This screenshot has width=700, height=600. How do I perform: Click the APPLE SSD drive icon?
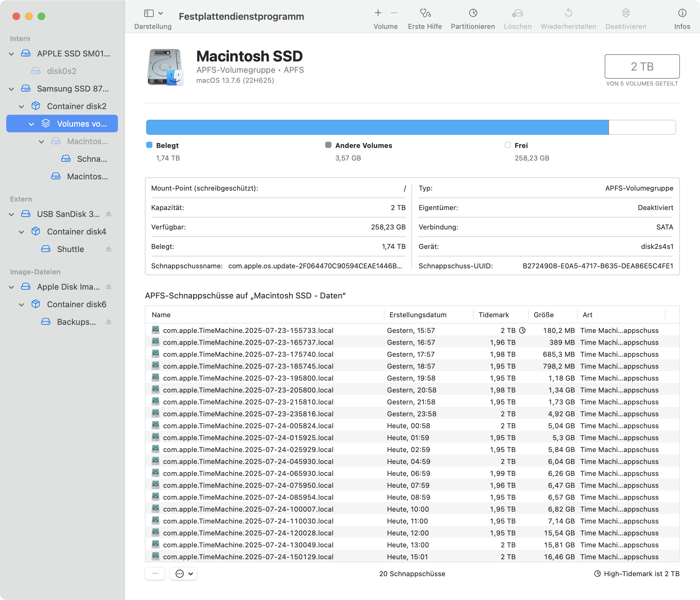[x=26, y=53]
